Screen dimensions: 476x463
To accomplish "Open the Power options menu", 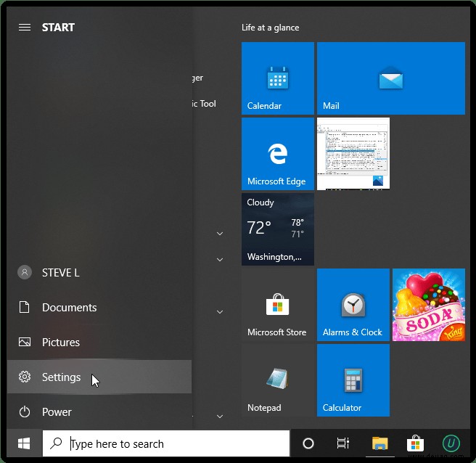I will click(99, 411).
